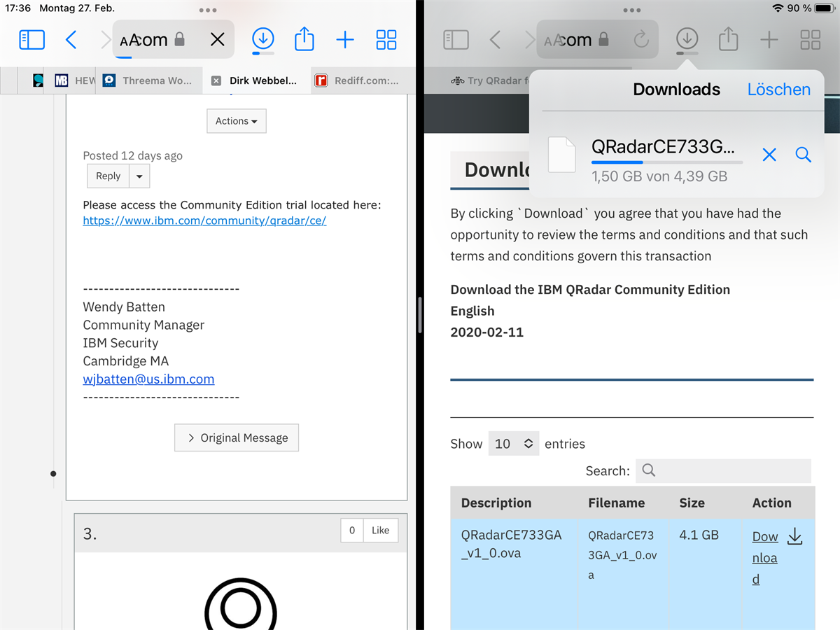Tap multitasking dots above right window
The image size is (840, 630).
tap(631, 10)
